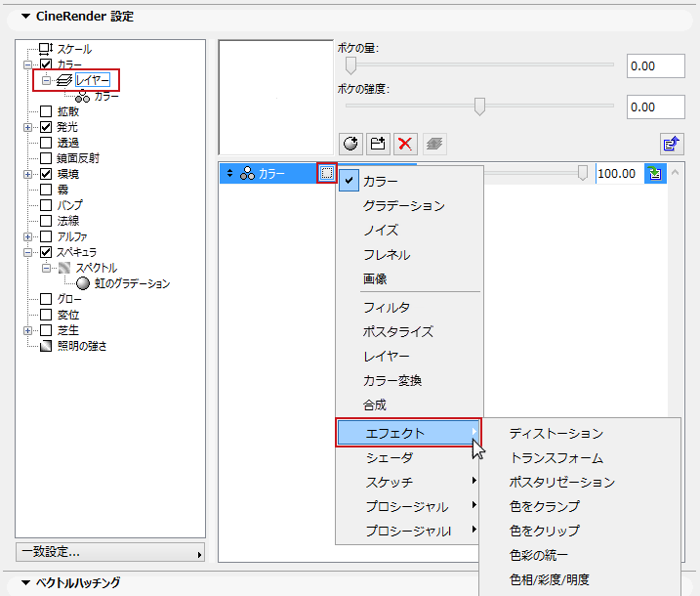The width and height of the screenshot is (700, 596).
Task: Enable the 鏡面反射 checkbox
Action: pyautogui.click(x=46, y=158)
